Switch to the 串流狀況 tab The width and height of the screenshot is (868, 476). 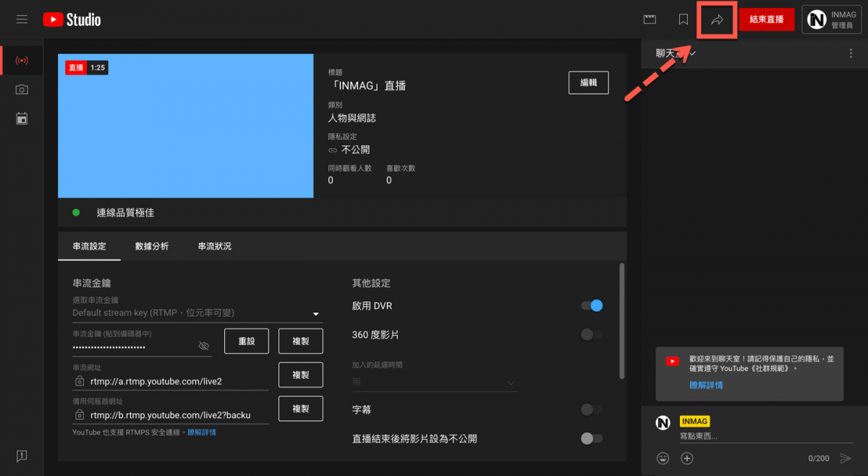[x=215, y=246]
